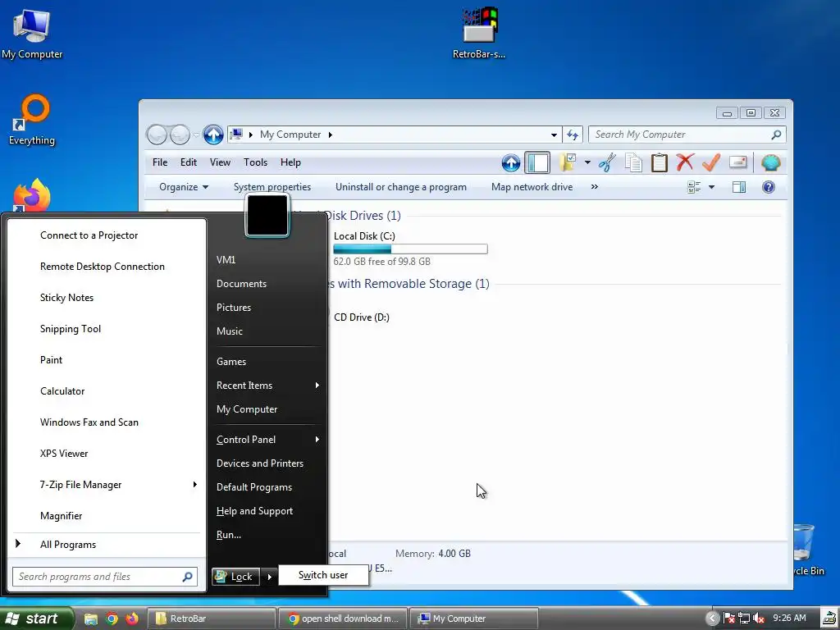This screenshot has height=630, width=840.
Task: Select CD Drive (D:)
Action: coord(362,317)
